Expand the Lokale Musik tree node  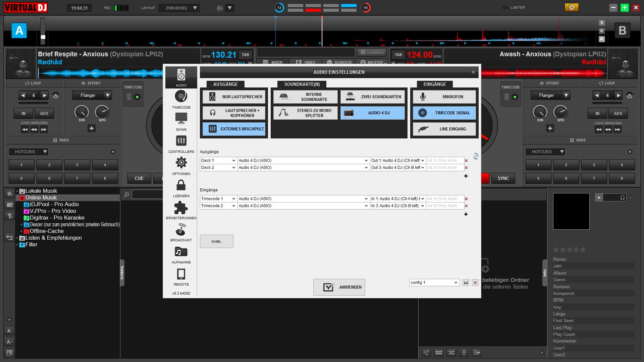17,191
